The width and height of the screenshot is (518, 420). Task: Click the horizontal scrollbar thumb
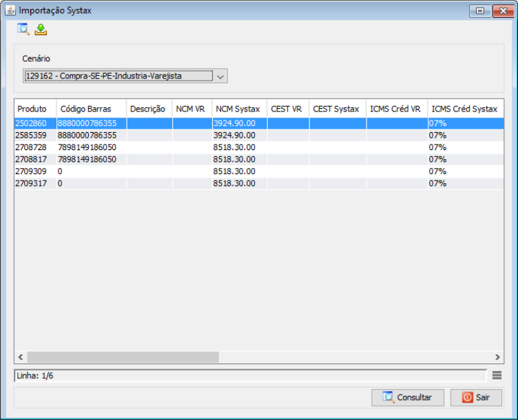[123, 357]
